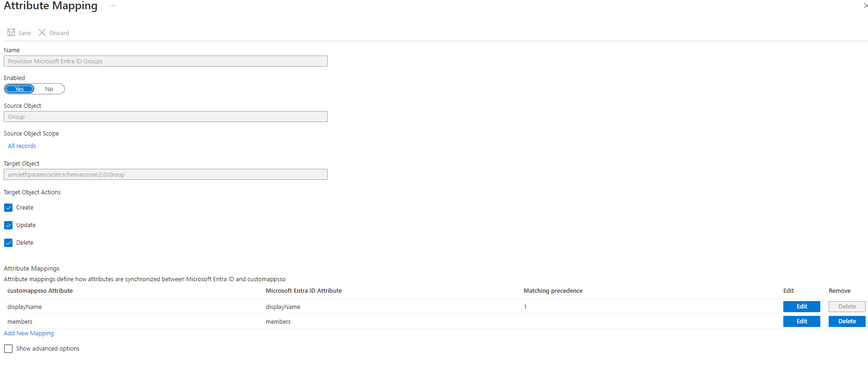
Task: Click the Attribute Mappings section heading
Action: tap(31, 268)
